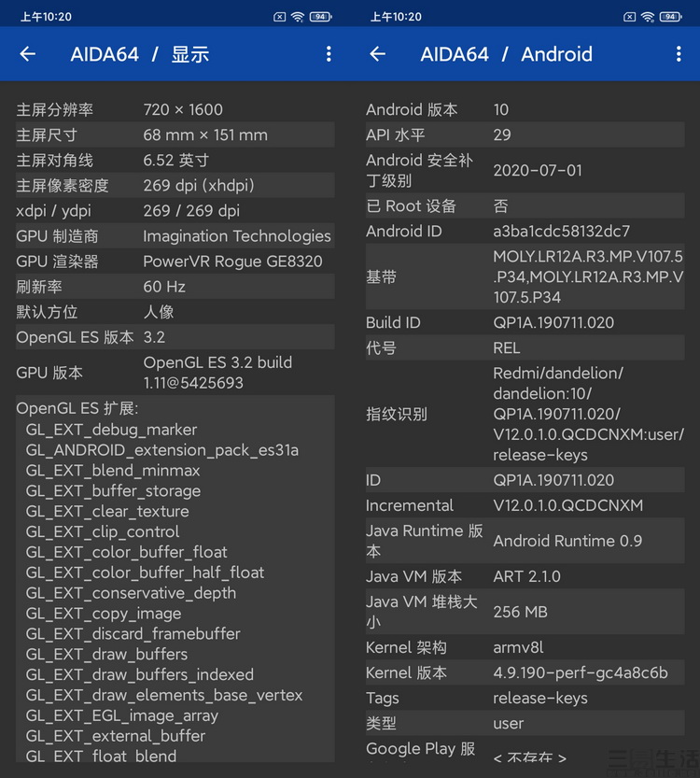Viewport: 700px width, 778px height.
Task: Select GL_EXT_color_buffer_float extension
Action: pyautogui.click(x=126, y=551)
